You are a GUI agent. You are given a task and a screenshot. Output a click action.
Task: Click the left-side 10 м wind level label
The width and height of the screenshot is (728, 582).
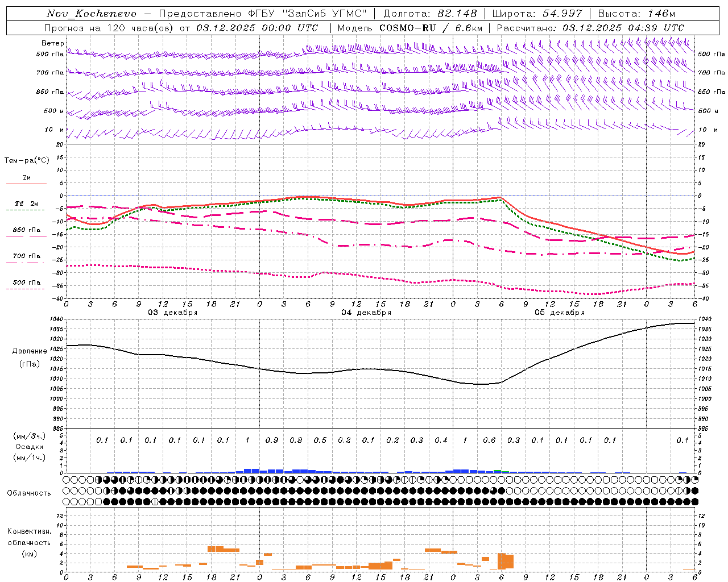coord(55,130)
